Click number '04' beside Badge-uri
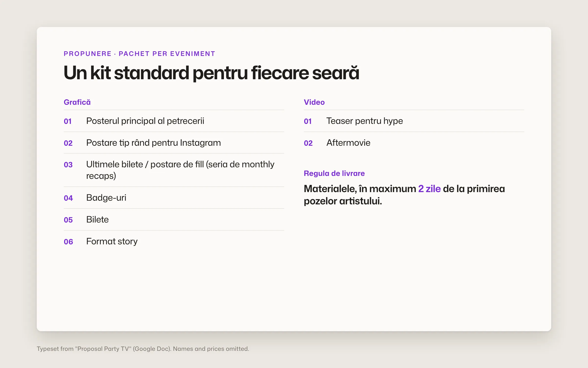This screenshot has width=588, height=368. (x=68, y=198)
